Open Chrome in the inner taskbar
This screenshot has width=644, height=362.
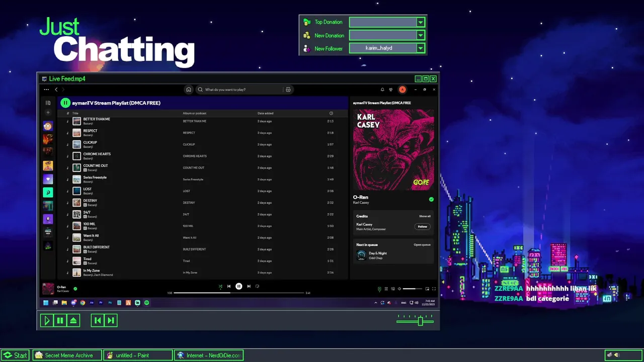(83, 303)
